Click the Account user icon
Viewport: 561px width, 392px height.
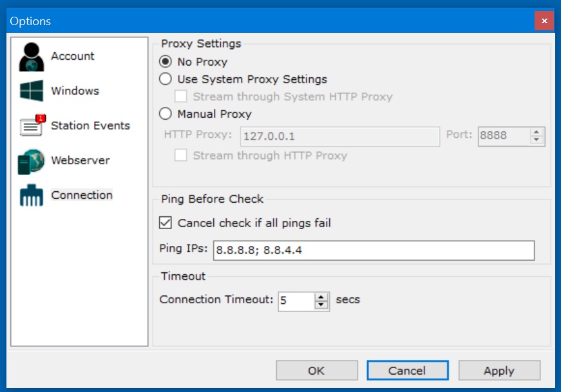coord(31,57)
